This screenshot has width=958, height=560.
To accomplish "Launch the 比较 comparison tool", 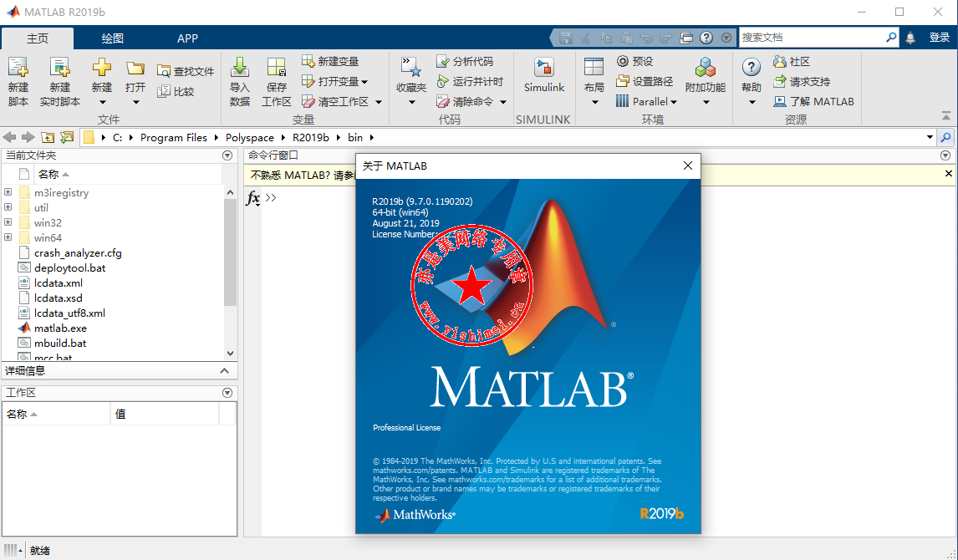I will tap(176, 92).
